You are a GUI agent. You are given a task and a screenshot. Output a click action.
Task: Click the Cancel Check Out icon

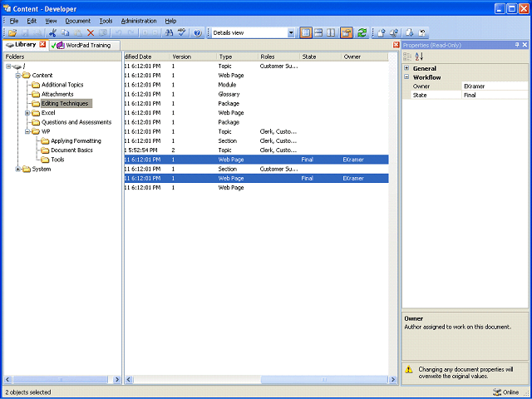click(422, 33)
